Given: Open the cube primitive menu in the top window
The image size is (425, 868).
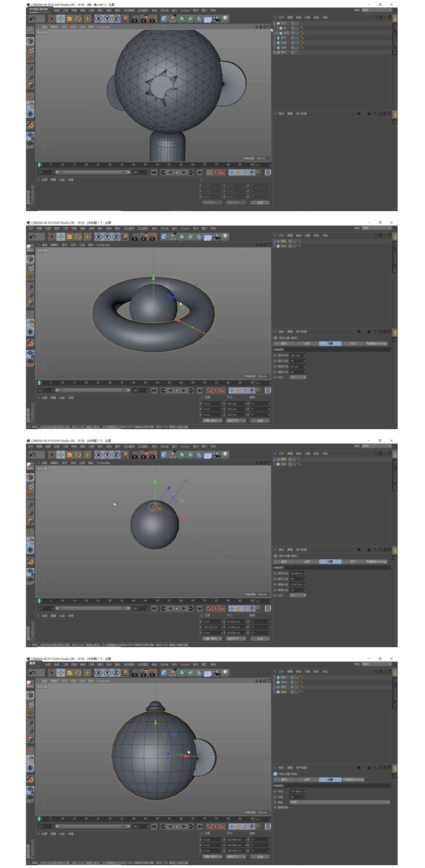Looking at the screenshot, I should point(164,19).
